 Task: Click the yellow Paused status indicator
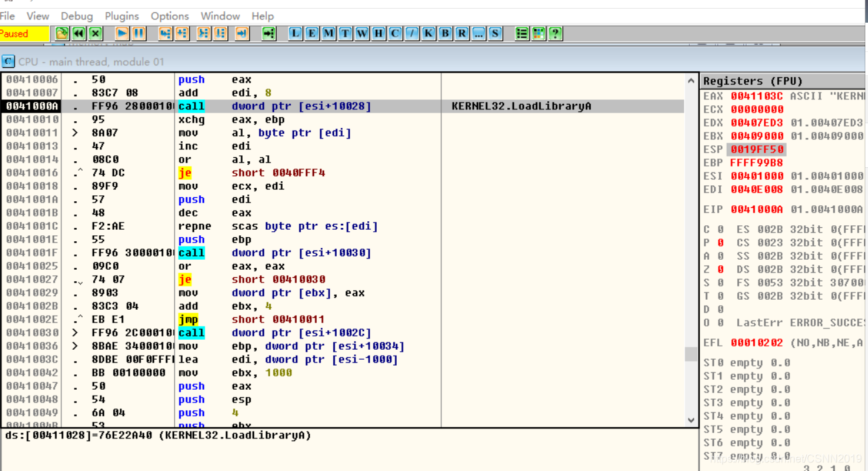tap(24, 33)
